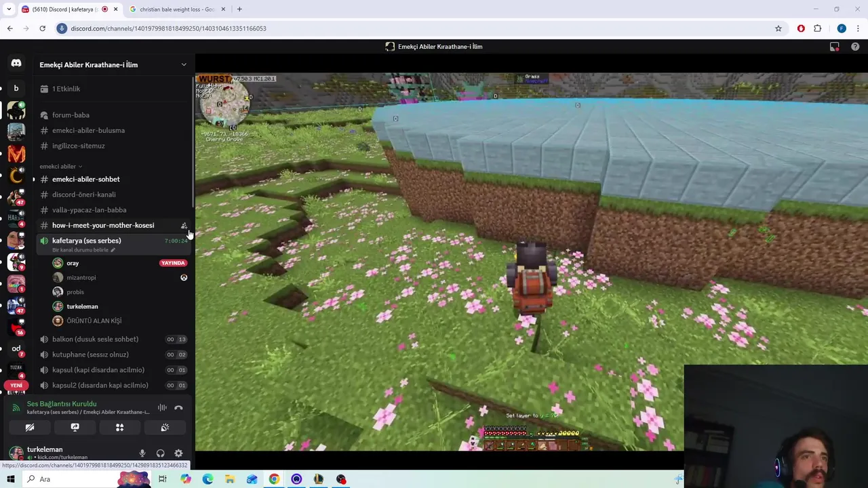Click user mizantropi in voice list
868x488 pixels.
(x=81, y=277)
